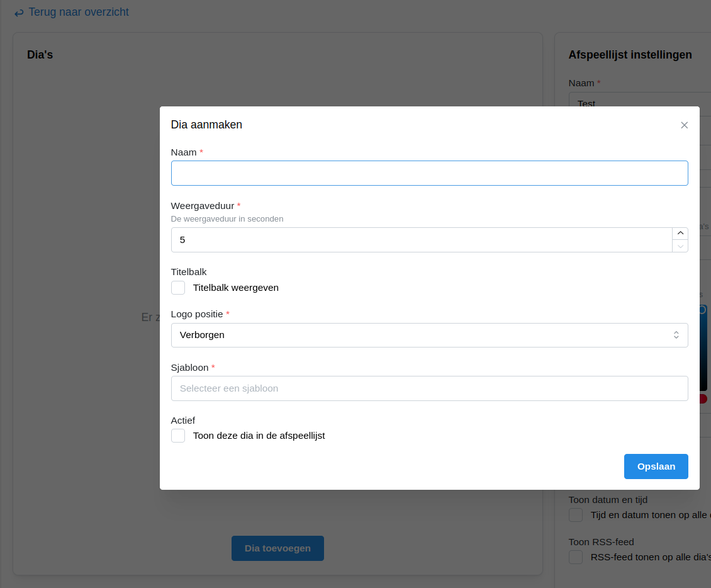Click the color picker handle circle
This screenshot has width=711, height=588.
(702, 310)
